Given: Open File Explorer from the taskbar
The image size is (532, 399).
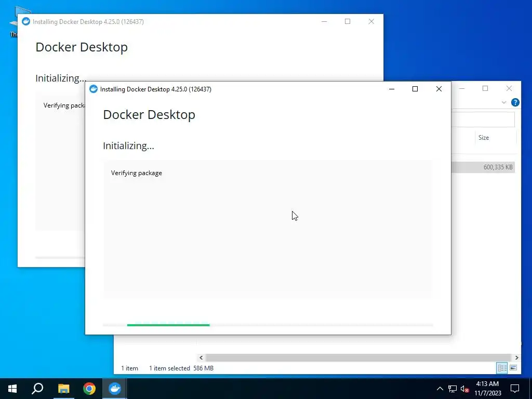Looking at the screenshot, I should tap(63, 389).
